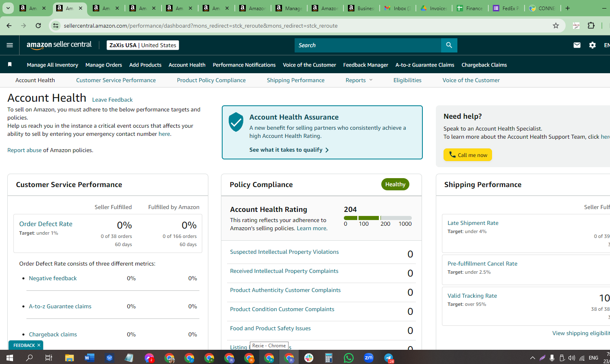The image size is (610, 364).
Task: Click the search magnifier button
Action: click(x=449, y=45)
